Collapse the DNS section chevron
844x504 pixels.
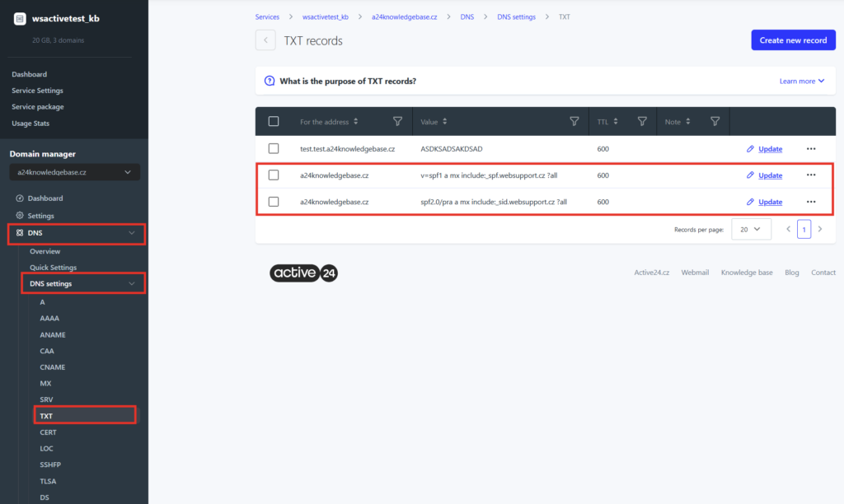131,233
